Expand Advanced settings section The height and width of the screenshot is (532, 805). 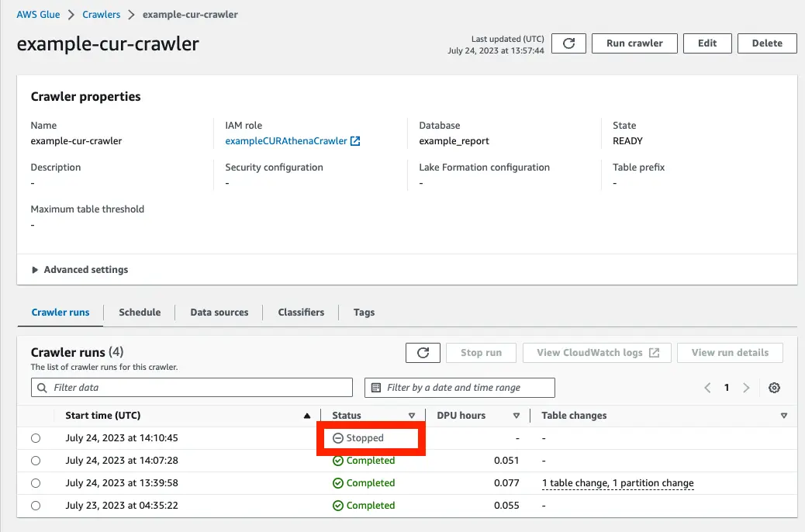click(79, 270)
